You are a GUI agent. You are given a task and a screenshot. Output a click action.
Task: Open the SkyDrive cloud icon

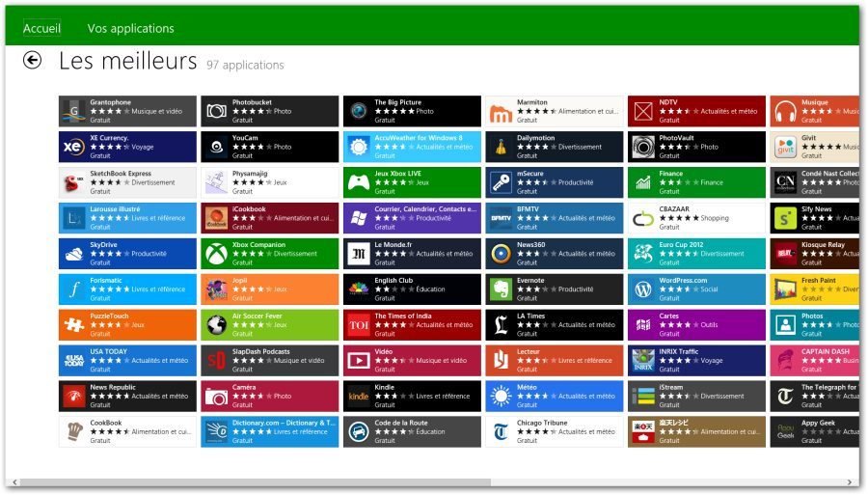pos(73,254)
